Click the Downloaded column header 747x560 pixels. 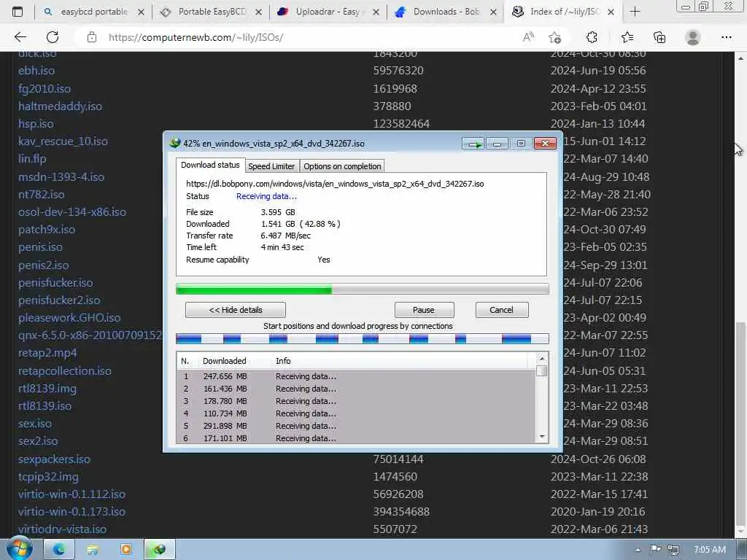[225, 361]
